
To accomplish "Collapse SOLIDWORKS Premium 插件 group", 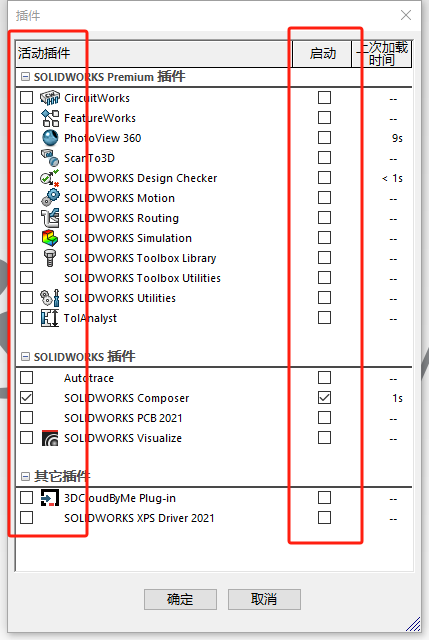I will (x=25, y=77).
